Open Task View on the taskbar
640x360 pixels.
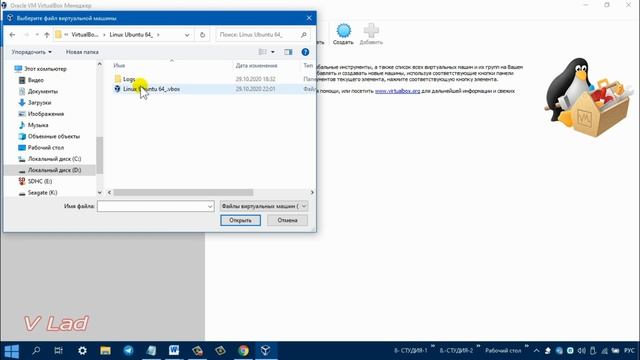(x=59, y=351)
